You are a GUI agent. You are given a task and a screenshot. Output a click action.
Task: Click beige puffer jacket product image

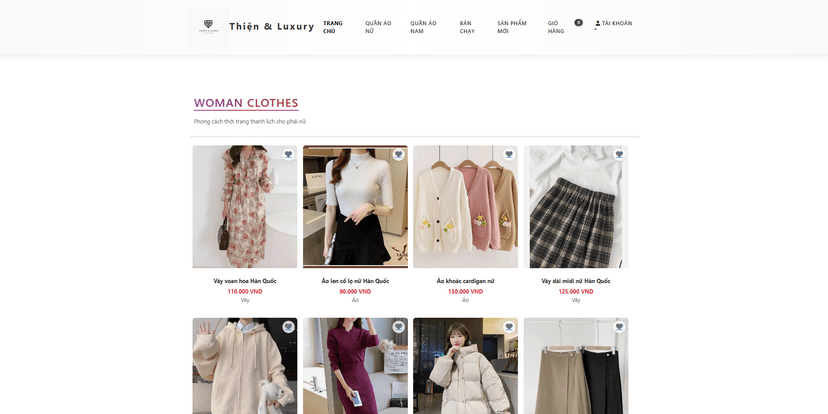point(465,366)
